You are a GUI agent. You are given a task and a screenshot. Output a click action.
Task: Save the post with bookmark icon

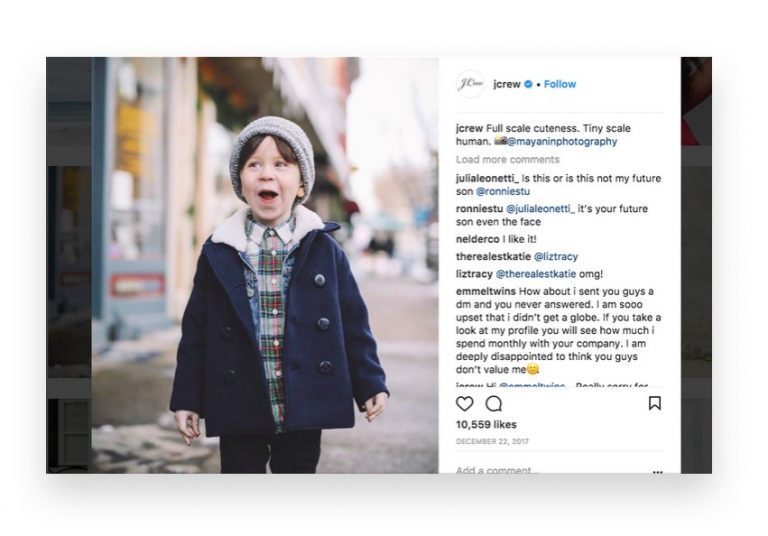click(x=654, y=403)
